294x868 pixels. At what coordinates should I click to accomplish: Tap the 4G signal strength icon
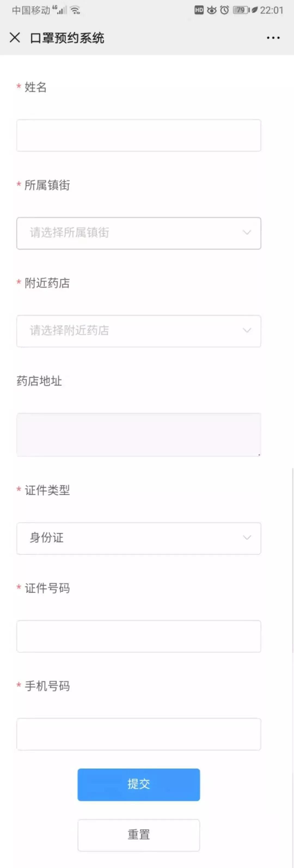point(60,10)
